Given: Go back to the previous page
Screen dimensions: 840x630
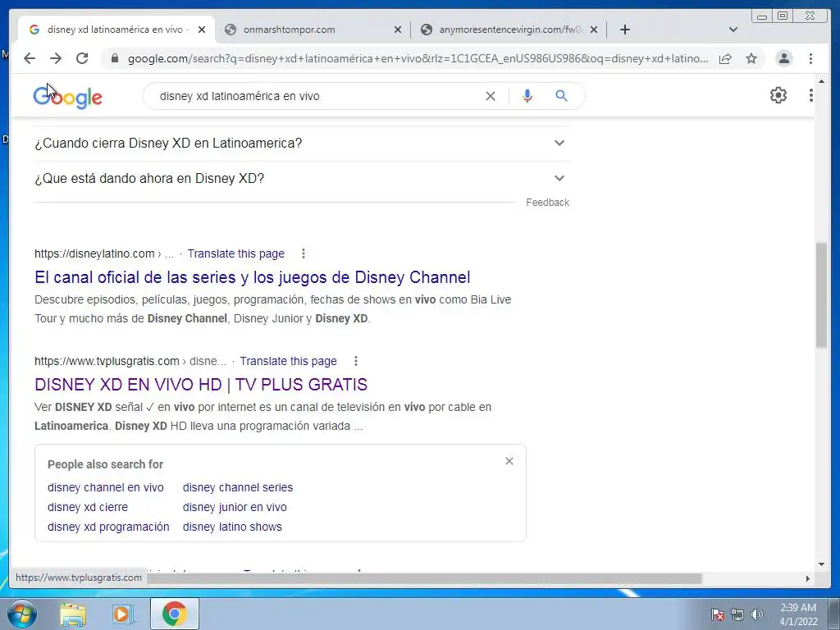Looking at the screenshot, I should click(30, 58).
